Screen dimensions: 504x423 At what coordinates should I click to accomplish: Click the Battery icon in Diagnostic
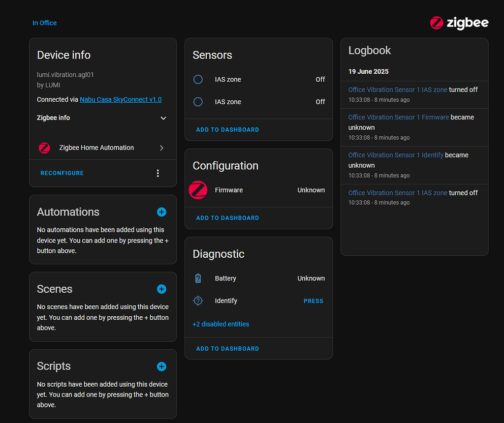pos(198,278)
